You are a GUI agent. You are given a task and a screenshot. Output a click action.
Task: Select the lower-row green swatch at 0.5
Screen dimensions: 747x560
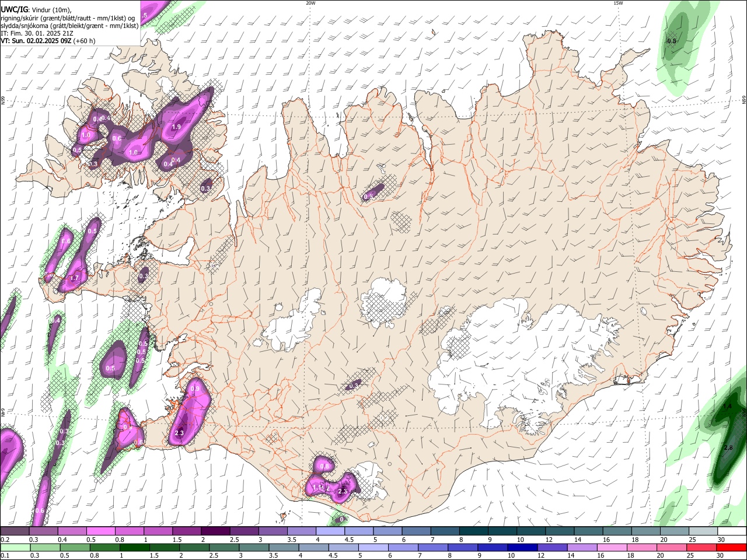point(75,548)
